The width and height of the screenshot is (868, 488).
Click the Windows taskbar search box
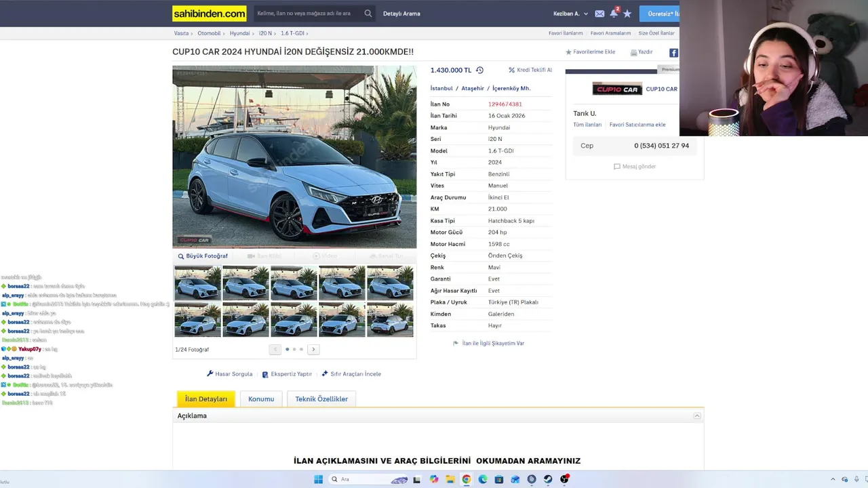click(367, 479)
